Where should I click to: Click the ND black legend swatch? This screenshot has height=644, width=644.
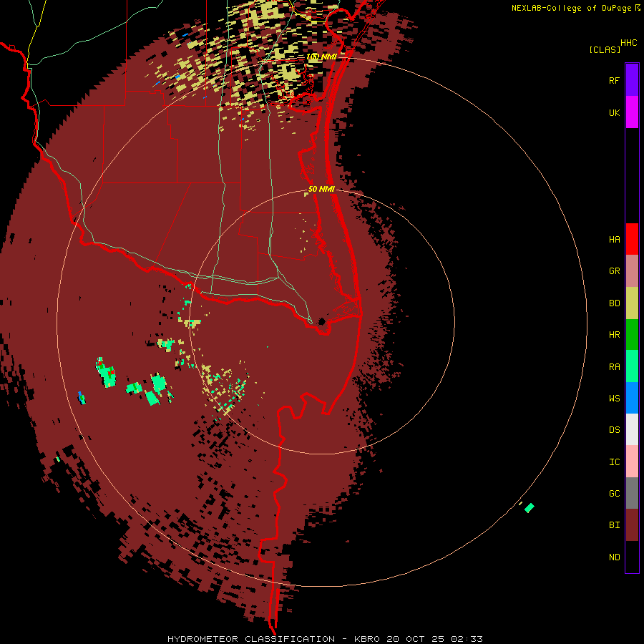(632, 557)
